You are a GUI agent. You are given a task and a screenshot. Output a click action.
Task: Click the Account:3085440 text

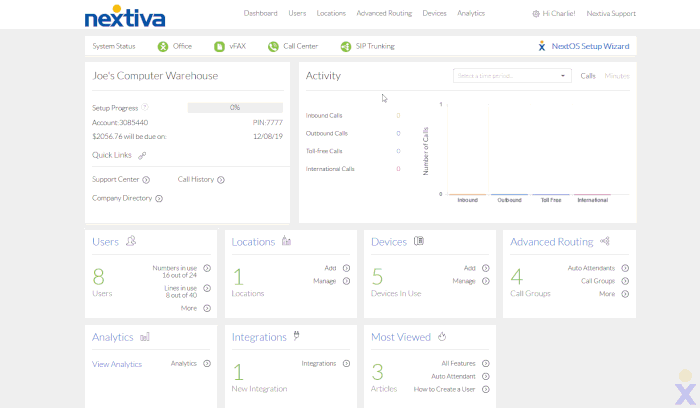pos(120,123)
